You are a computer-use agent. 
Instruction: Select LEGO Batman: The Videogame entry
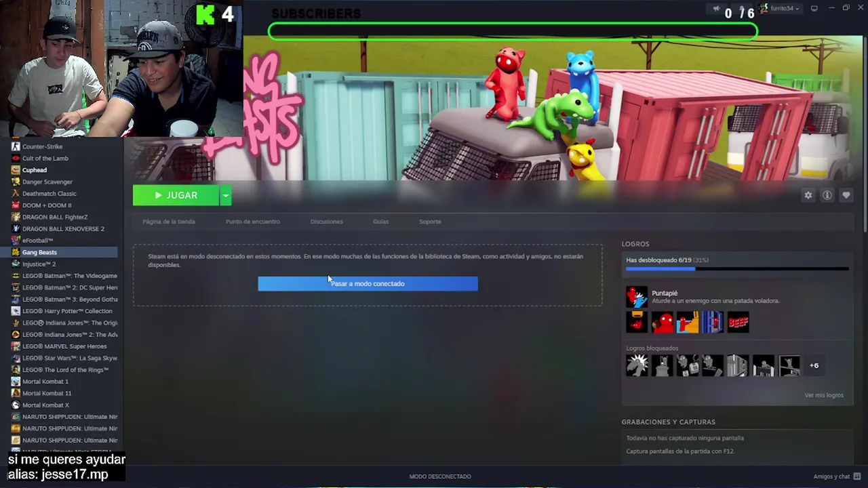coord(64,276)
